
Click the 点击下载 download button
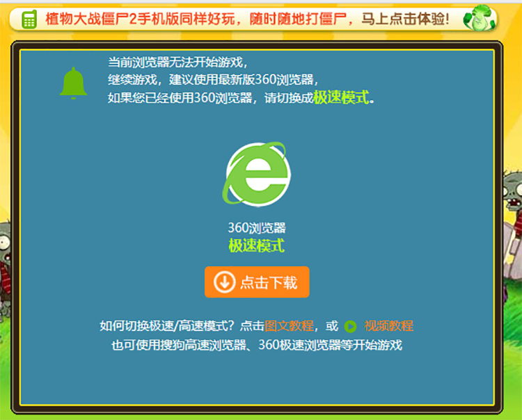(x=257, y=282)
